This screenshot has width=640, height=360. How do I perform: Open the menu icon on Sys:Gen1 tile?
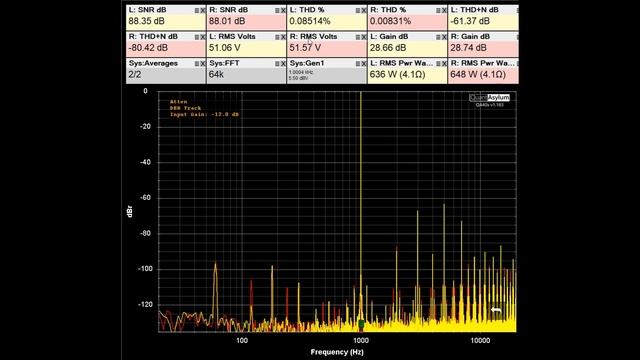[x=358, y=64]
